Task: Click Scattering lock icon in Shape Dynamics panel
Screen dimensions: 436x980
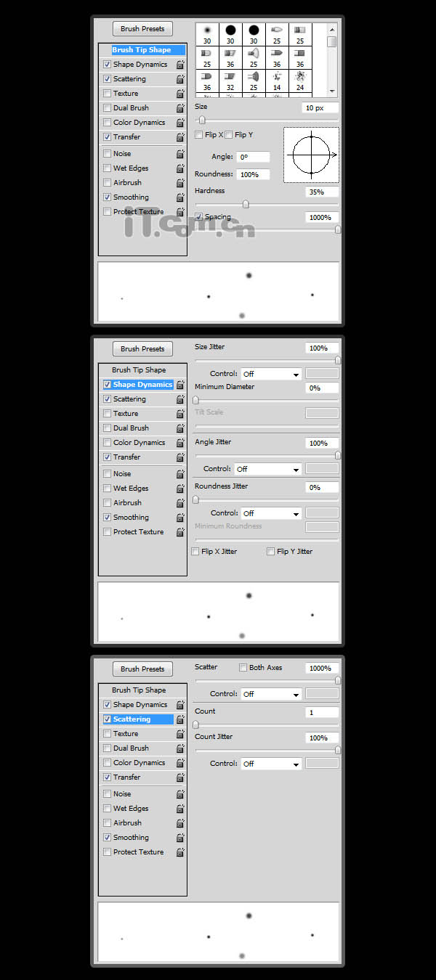Action: (x=179, y=399)
